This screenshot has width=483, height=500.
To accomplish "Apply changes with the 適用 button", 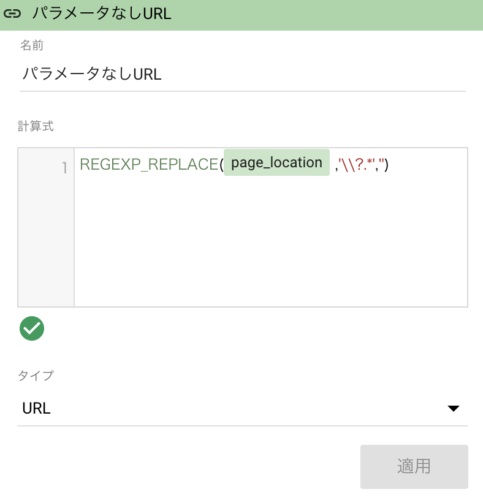I will (414, 466).
